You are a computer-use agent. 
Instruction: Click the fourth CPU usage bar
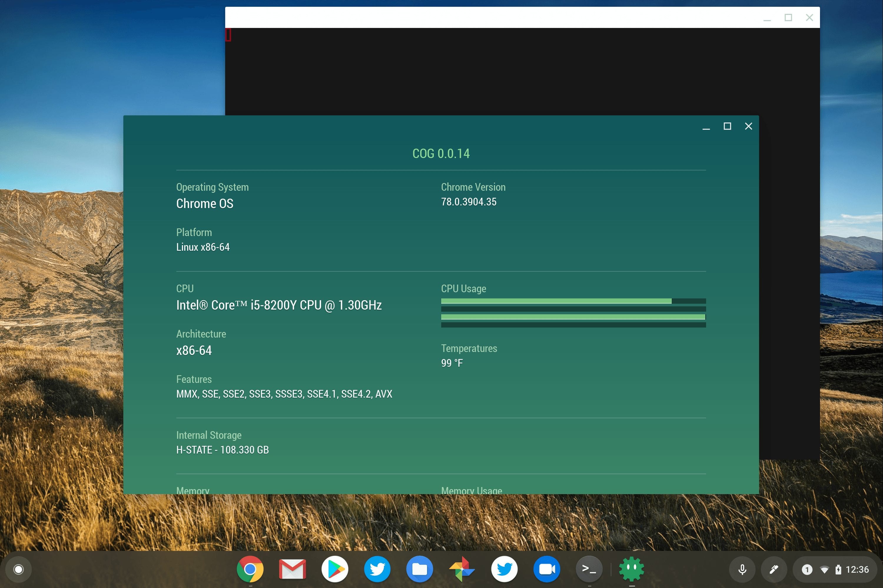point(573,325)
